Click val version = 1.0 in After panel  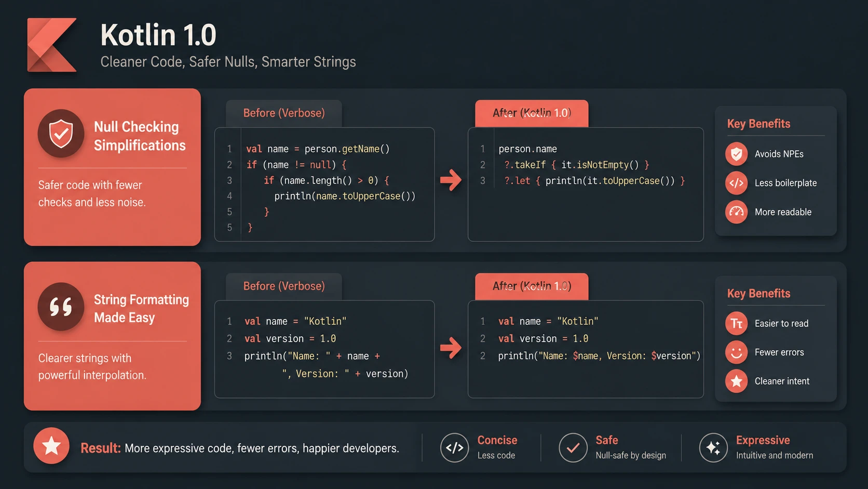543,339
